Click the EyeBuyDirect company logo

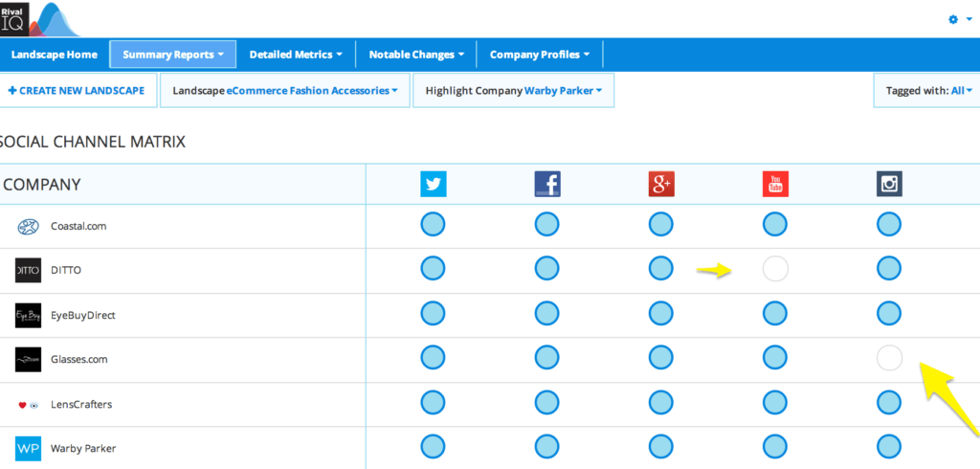click(x=28, y=315)
